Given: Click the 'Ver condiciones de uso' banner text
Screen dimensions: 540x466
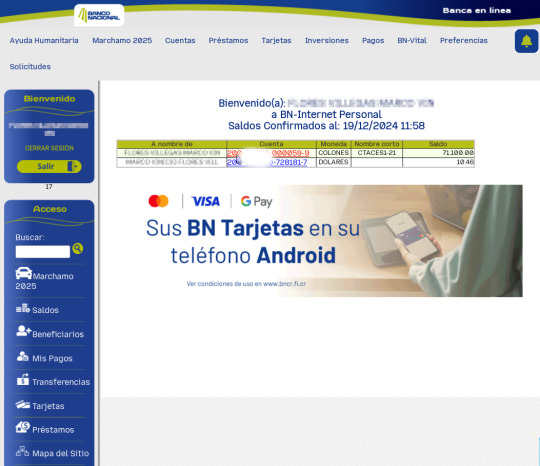Looking at the screenshot, I should [x=246, y=284].
